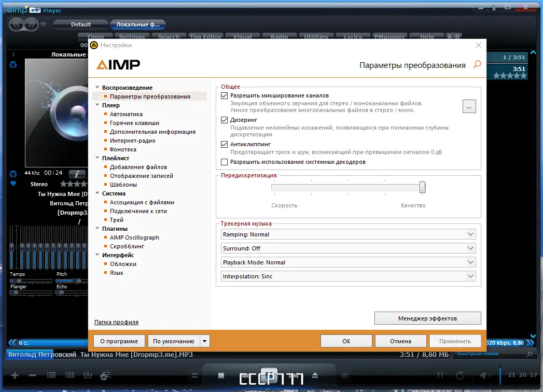The image size is (543, 392).
Task: Open the 'Playback Mode: Normal' dropdown
Action: point(348,262)
